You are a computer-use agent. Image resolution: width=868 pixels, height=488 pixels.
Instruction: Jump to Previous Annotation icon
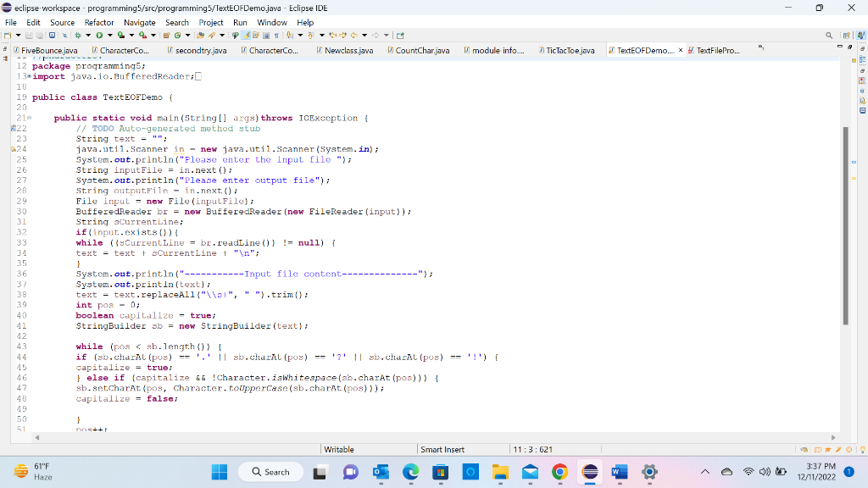click(310, 36)
